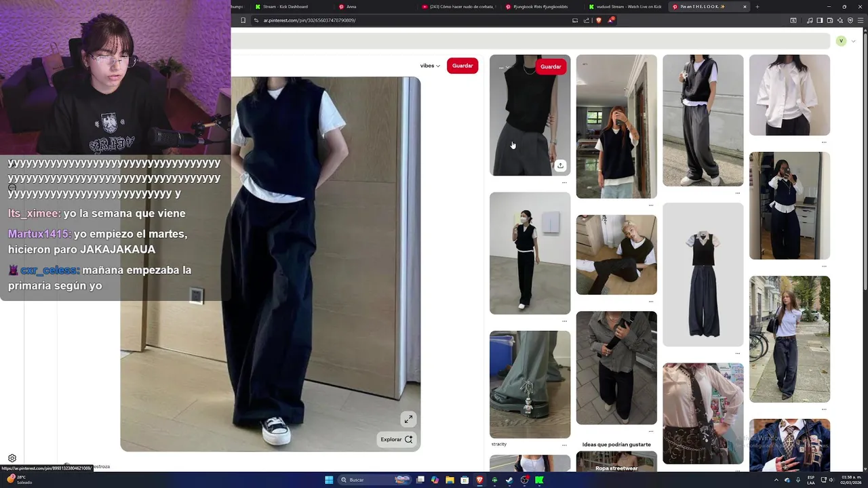This screenshot has width=868, height=488.
Task: Click the Explorar button on main image
Action: (x=397, y=439)
